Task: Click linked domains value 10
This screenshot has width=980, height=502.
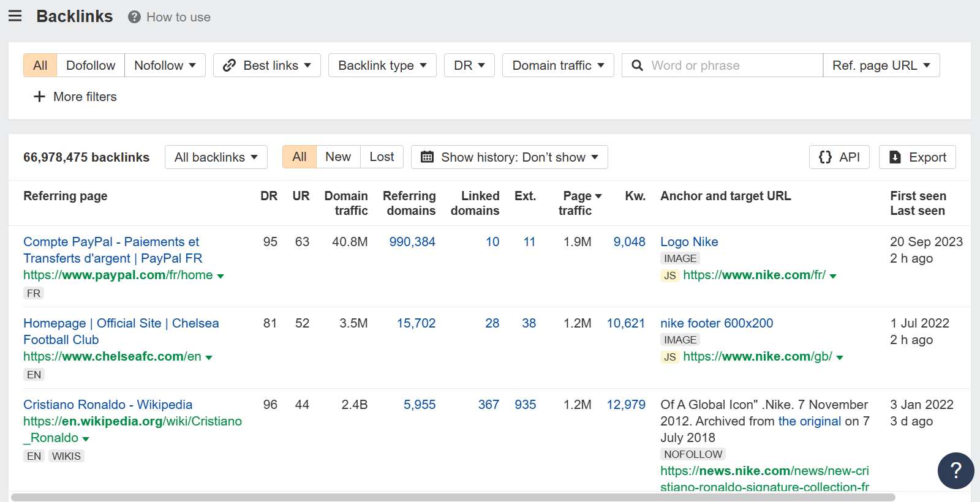Action: coord(492,242)
